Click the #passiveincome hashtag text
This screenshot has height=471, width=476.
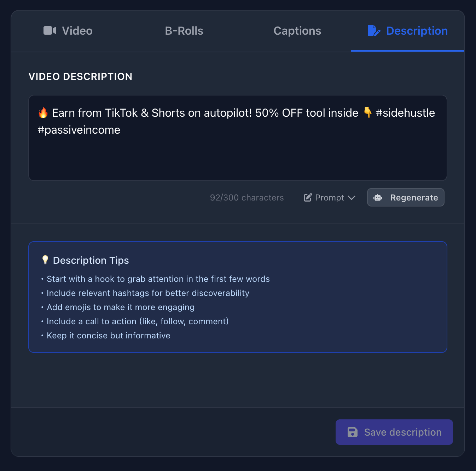point(79,130)
